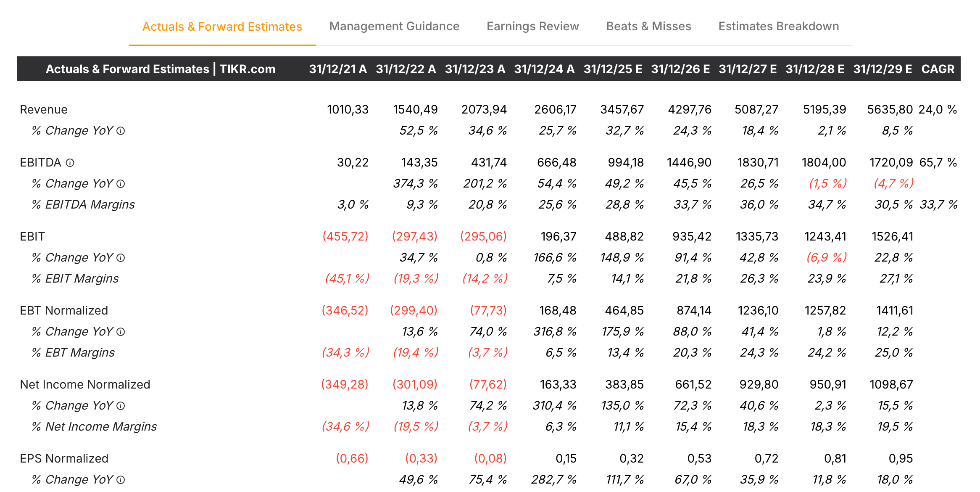Click info icon beside EBITDA label
The image size is (980, 492).
coord(70,163)
